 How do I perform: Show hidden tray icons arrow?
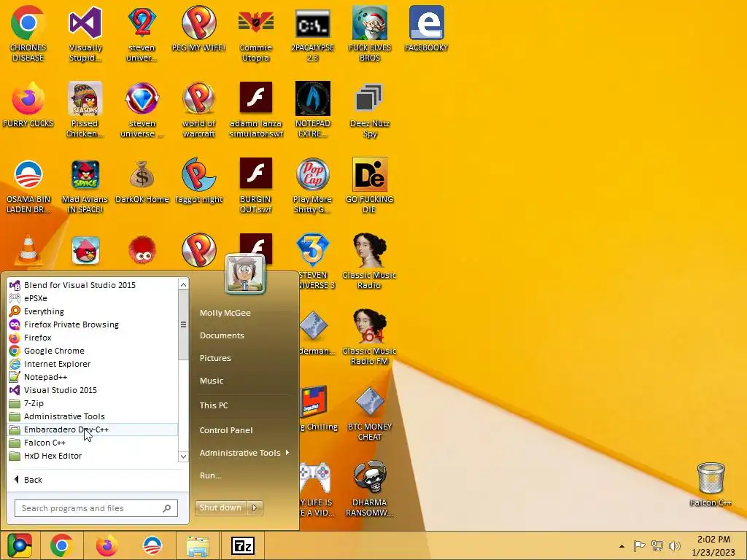pyautogui.click(x=622, y=546)
